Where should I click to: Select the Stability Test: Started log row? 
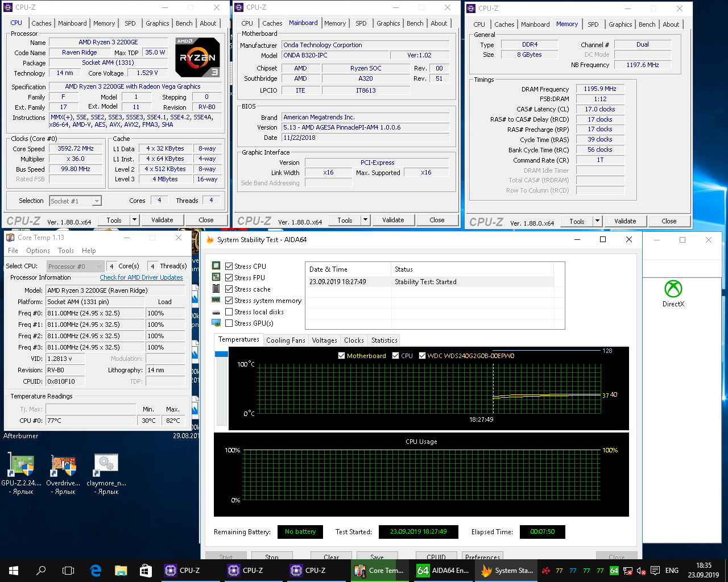click(x=429, y=282)
